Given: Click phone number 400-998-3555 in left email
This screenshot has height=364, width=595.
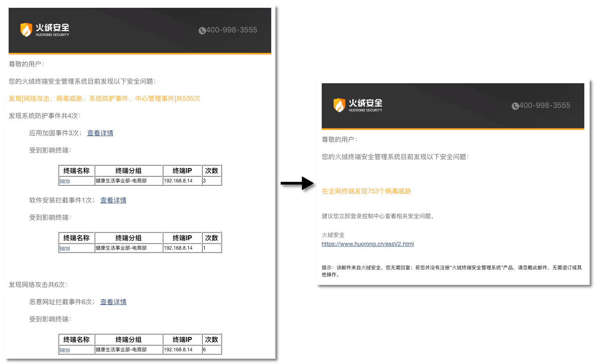Looking at the screenshot, I should [x=231, y=30].
